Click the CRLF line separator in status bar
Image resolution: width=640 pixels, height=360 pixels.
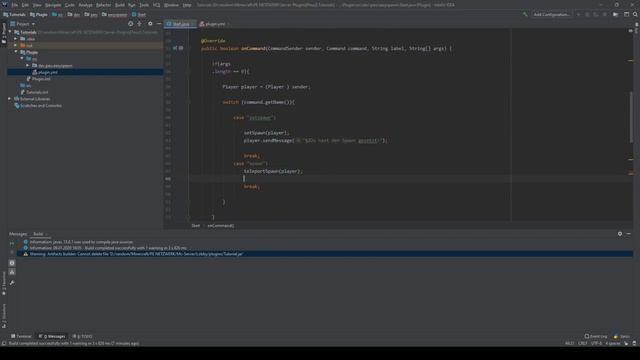coord(582,343)
